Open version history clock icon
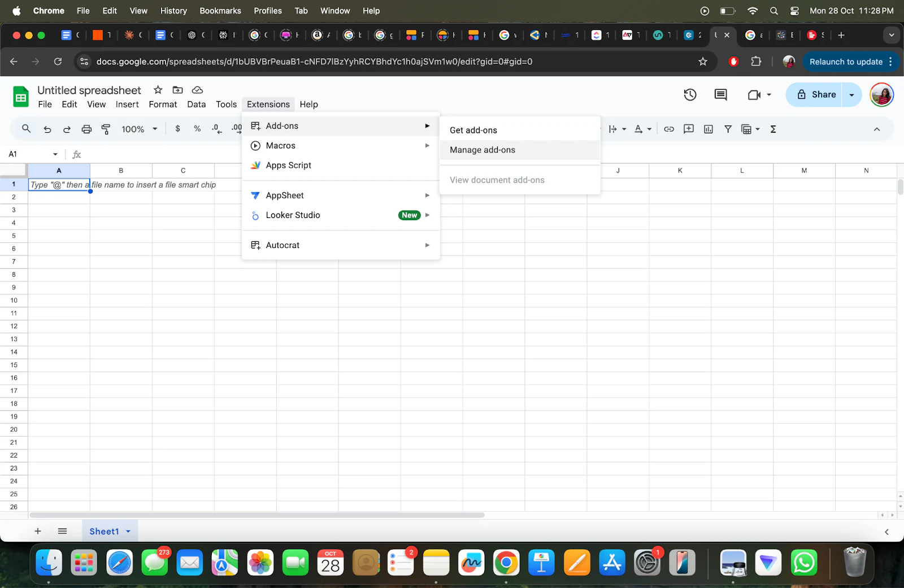Screen dimensions: 904x588 (x=690, y=95)
